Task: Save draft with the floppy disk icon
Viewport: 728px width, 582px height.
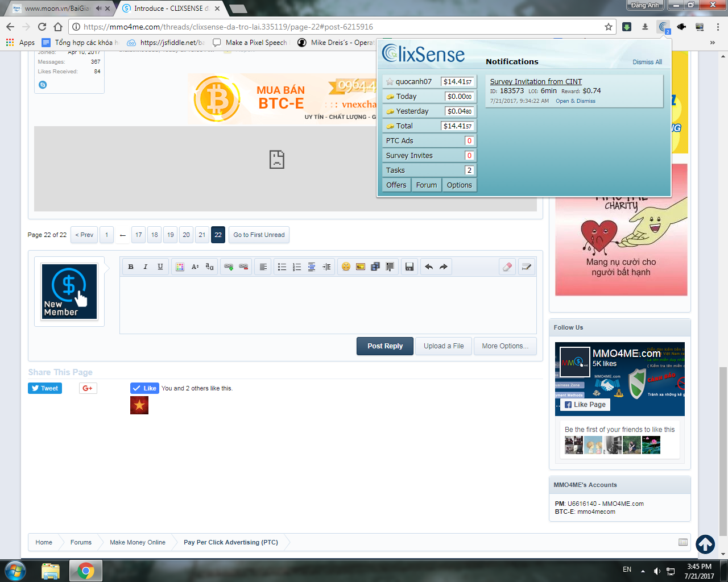Action: (x=409, y=267)
